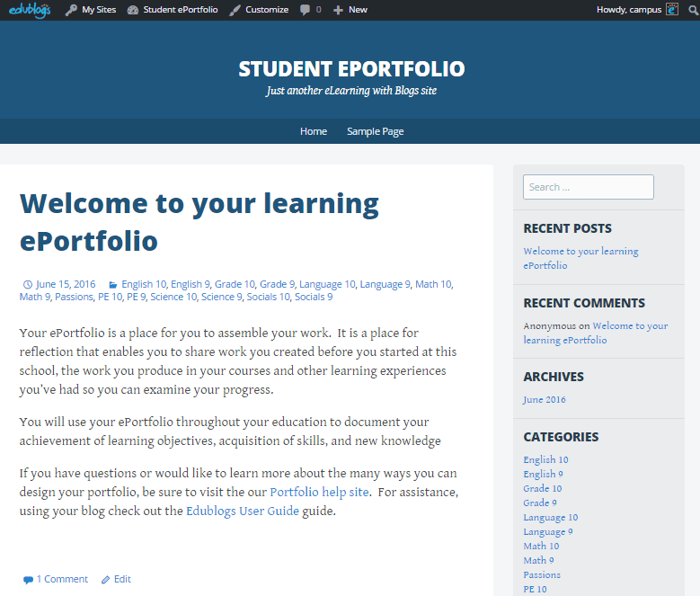Open the recent comment's post link in sidebar
The height and width of the screenshot is (596, 700).
[596, 333]
